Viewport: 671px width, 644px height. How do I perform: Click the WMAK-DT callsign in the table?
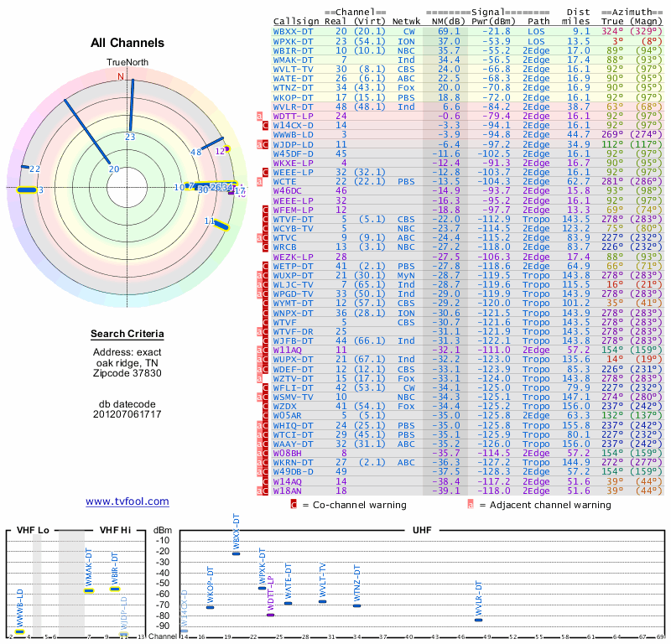pos(293,60)
